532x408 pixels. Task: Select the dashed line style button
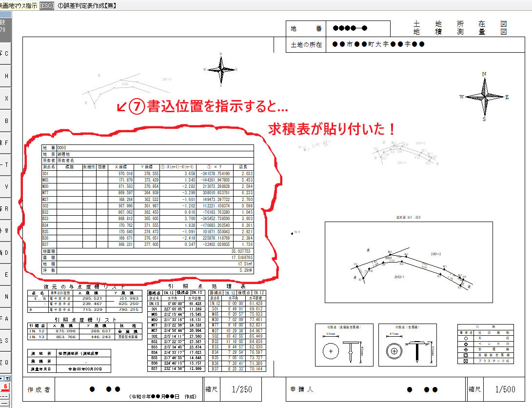[x=5, y=396]
